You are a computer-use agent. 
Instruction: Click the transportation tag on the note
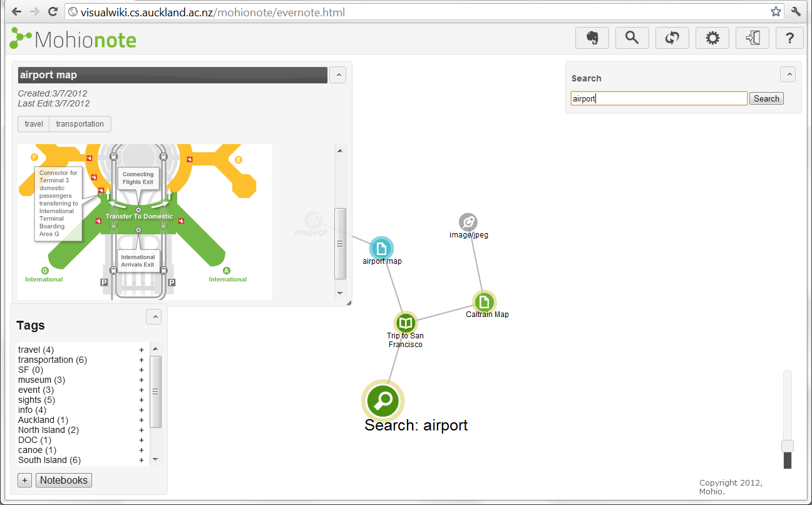pyautogui.click(x=80, y=124)
